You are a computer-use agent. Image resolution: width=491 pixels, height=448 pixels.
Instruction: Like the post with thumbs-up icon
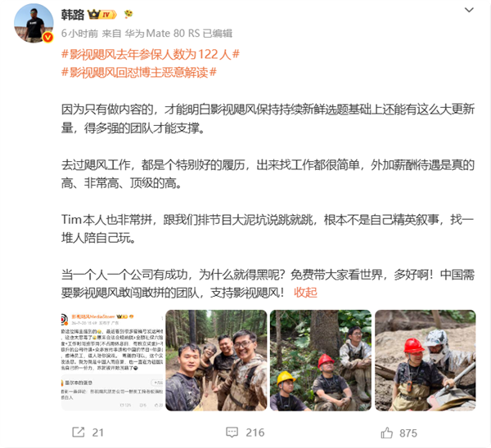pos(387,432)
